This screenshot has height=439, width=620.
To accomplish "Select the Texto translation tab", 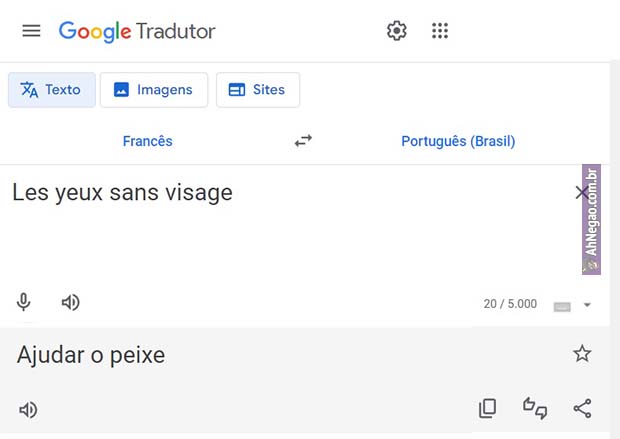I will point(52,90).
